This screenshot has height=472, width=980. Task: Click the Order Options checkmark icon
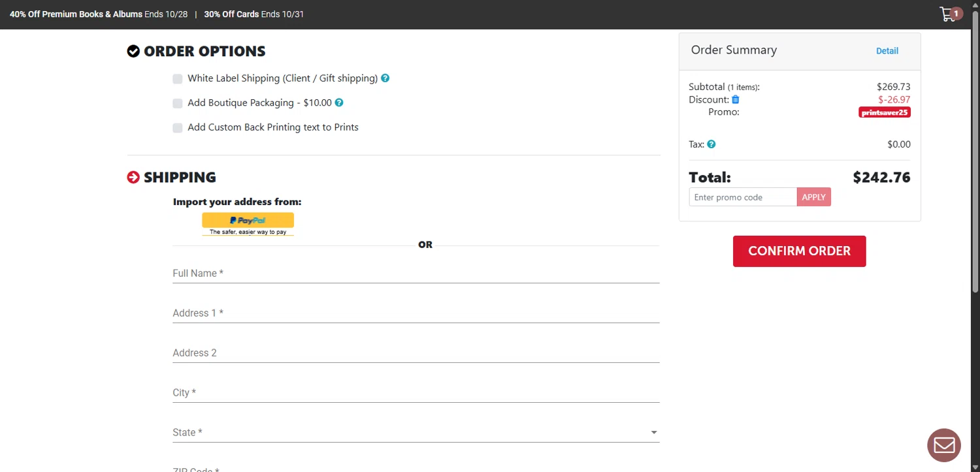pos(133,52)
